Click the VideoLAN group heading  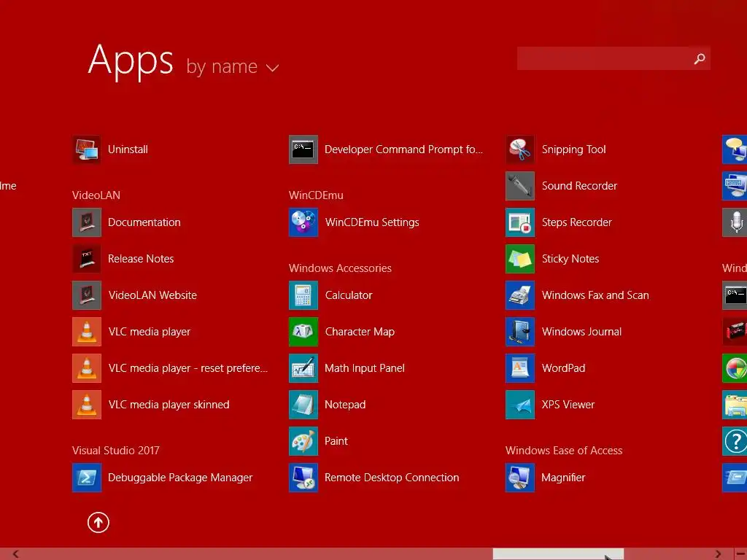[96, 195]
